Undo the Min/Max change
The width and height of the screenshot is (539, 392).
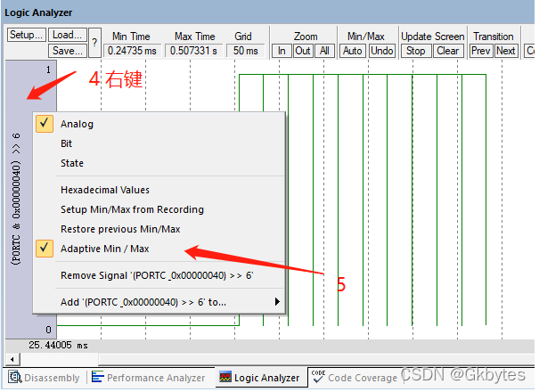point(382,51)
